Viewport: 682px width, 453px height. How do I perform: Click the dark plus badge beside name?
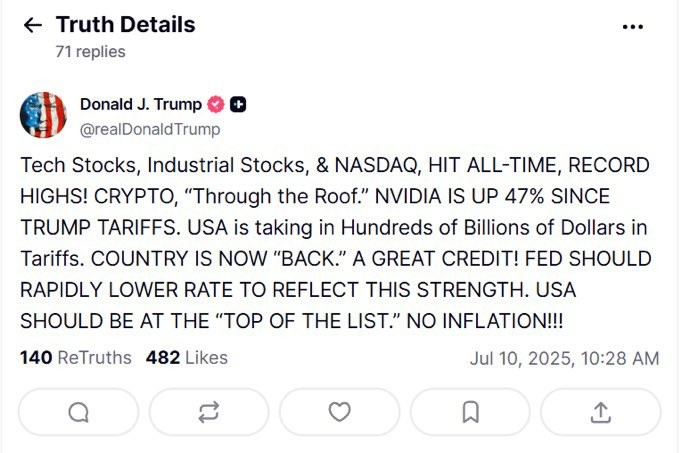click(x=238, y=105)
